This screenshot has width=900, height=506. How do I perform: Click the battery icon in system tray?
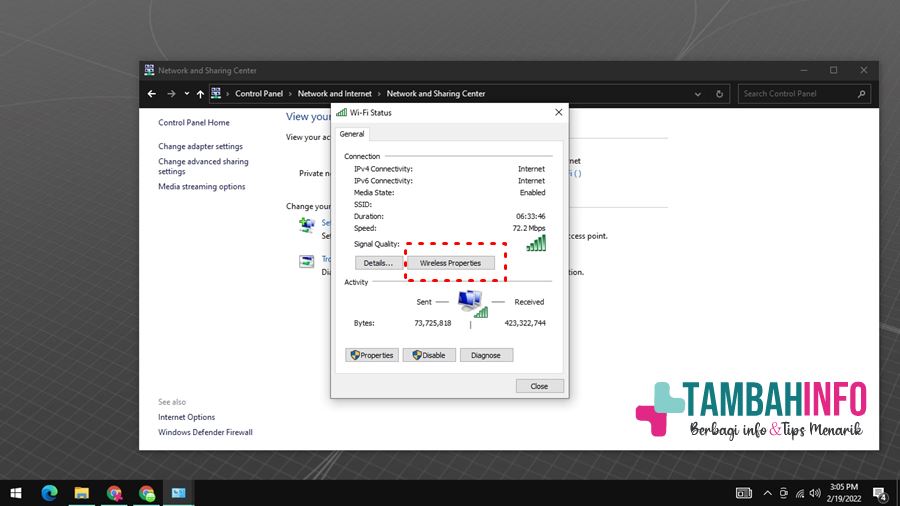pos(744,493)
